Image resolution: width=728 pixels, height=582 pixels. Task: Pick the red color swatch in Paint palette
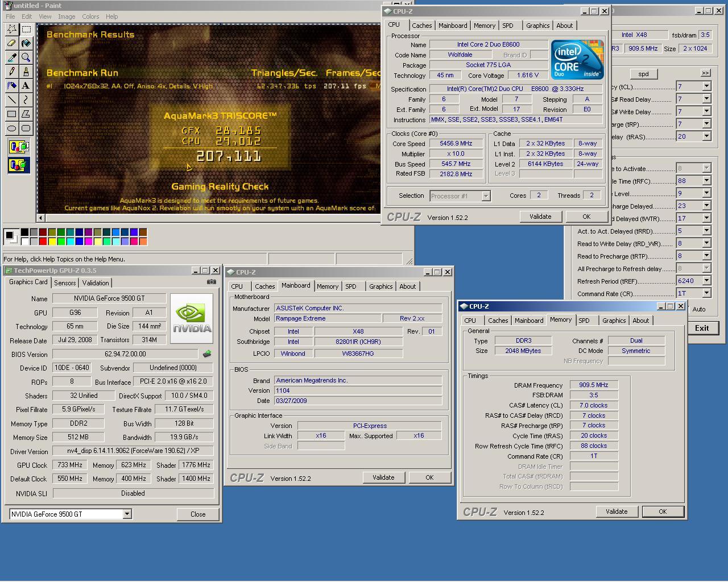click(43, 242)
